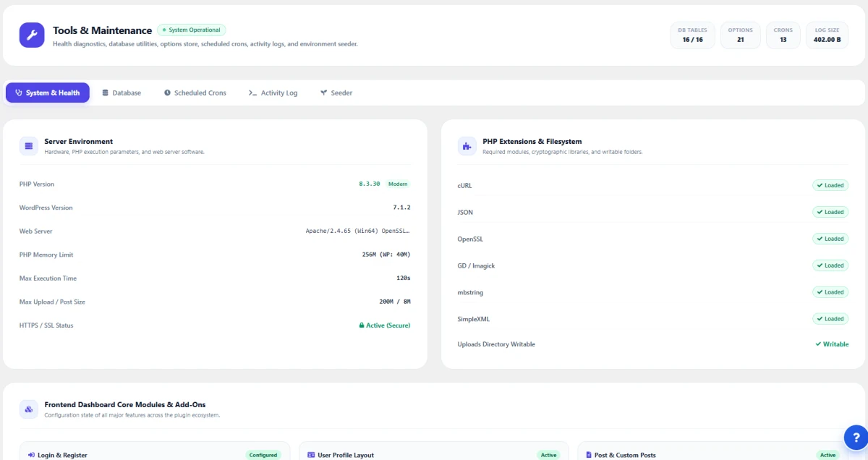Select the 120s max execution time value
868x460 pixels.
point(404,278)
